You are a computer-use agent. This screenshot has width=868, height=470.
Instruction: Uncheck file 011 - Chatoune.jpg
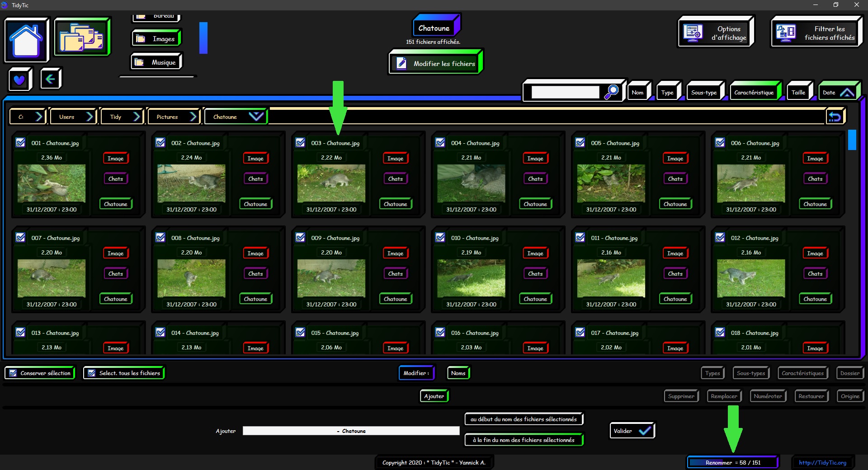click(x=580, y=238)
